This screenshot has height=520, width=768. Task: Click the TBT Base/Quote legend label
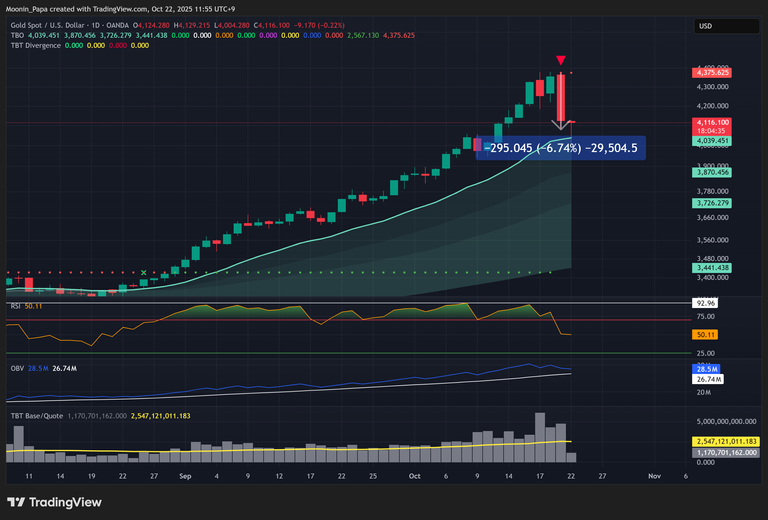38,415
